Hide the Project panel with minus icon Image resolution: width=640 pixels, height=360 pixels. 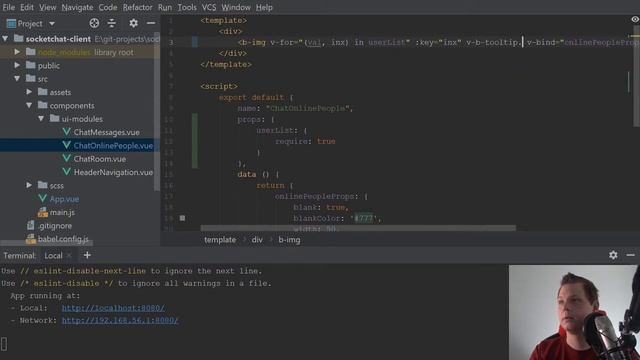(151, 23)
